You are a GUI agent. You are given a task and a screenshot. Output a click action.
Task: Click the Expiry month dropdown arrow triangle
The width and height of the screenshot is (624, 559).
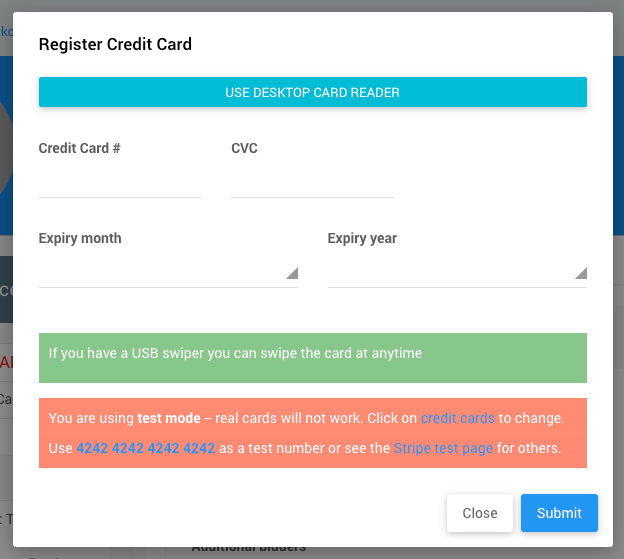[x=292, y=273]
